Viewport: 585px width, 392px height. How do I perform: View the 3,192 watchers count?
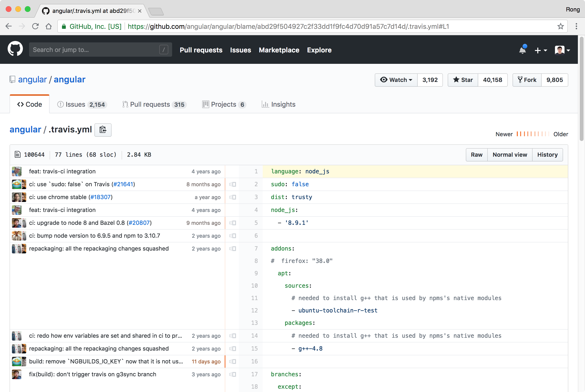(x=430, y=80)
